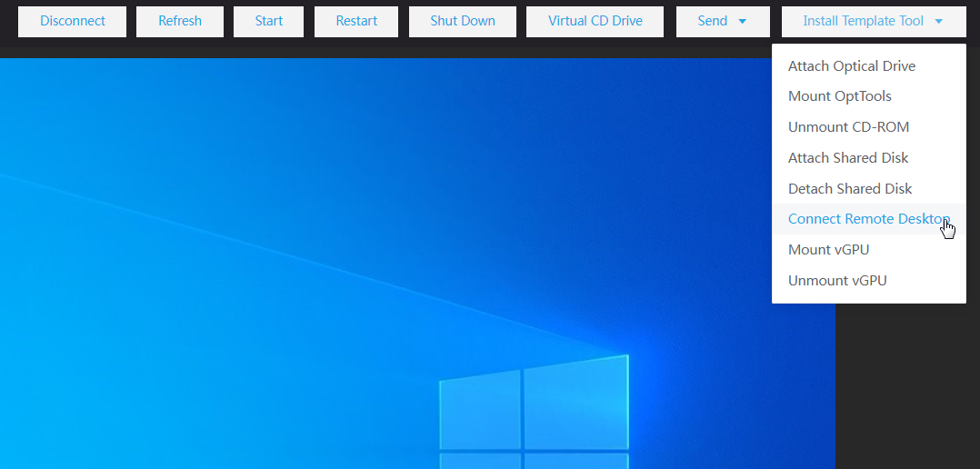Select Attach Optical Drive from menu

pyautogui.click(x=869, y=65)
